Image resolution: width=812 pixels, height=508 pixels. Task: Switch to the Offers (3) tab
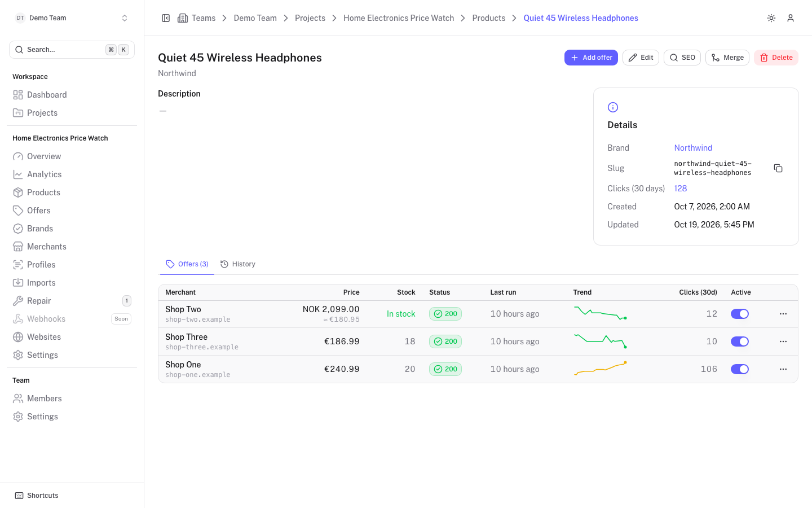[187, 264]
